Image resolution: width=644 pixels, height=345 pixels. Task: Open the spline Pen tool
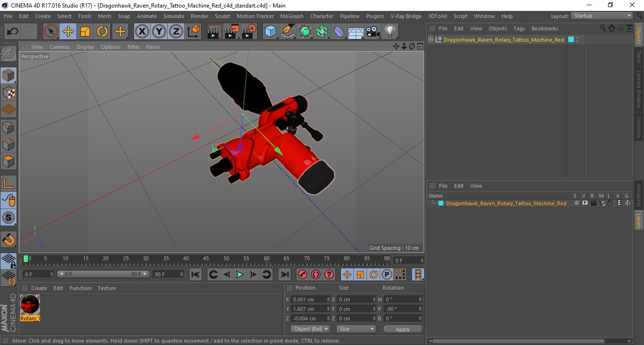coord(287,32)
